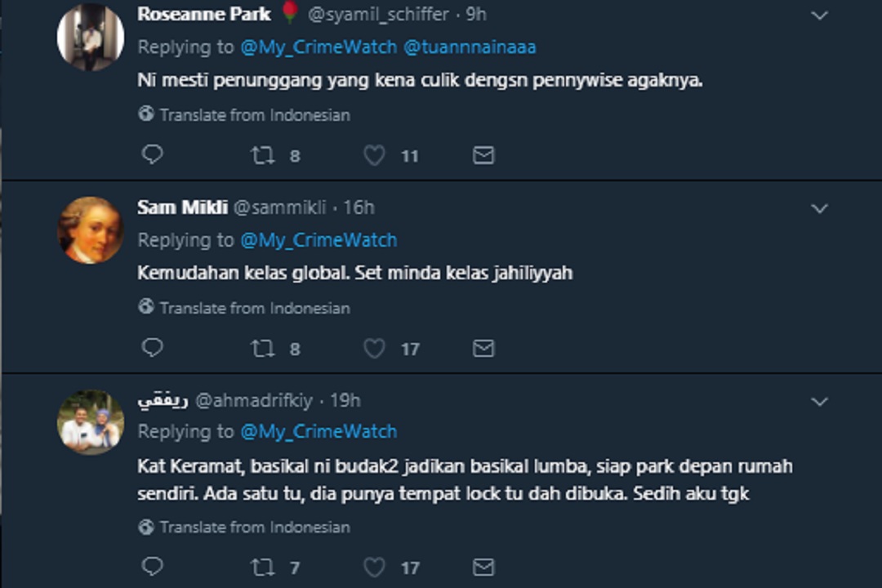Image resolution: width=882 pixels, height=588 pixels.
Task: Send Roseanne Park's tweet via direct message
Action: pyautogui.click(x=483, y=155)
